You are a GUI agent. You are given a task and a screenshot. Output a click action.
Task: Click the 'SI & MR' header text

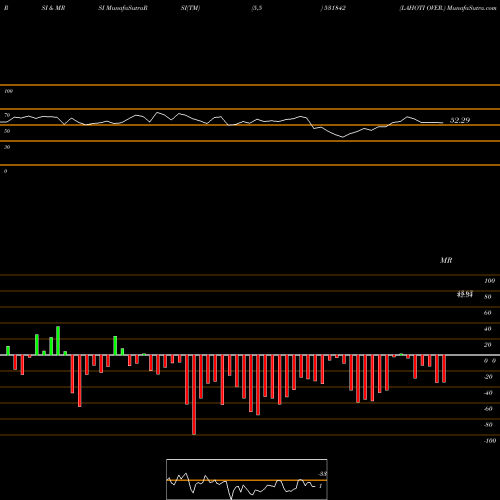pos(53,8)
